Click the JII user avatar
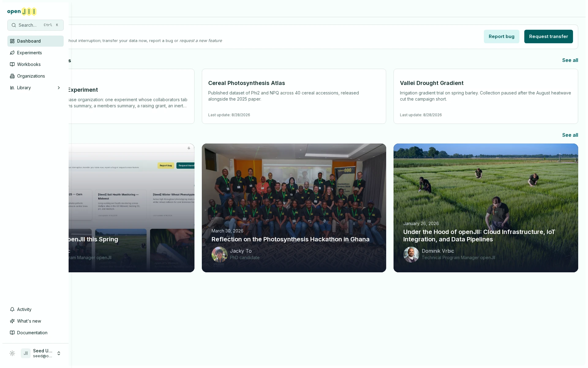 [26, 353]
